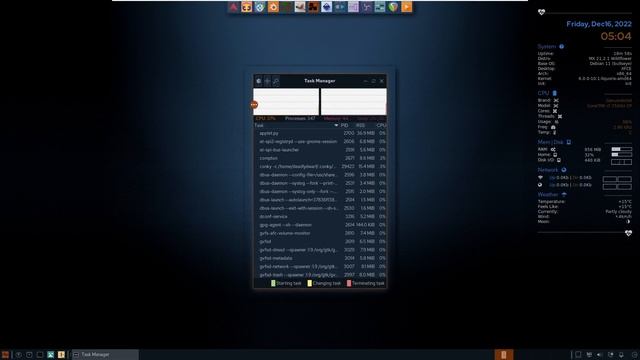
Task: Click the teal launcher icon on bottom panel
Action: tap(51, 355)
